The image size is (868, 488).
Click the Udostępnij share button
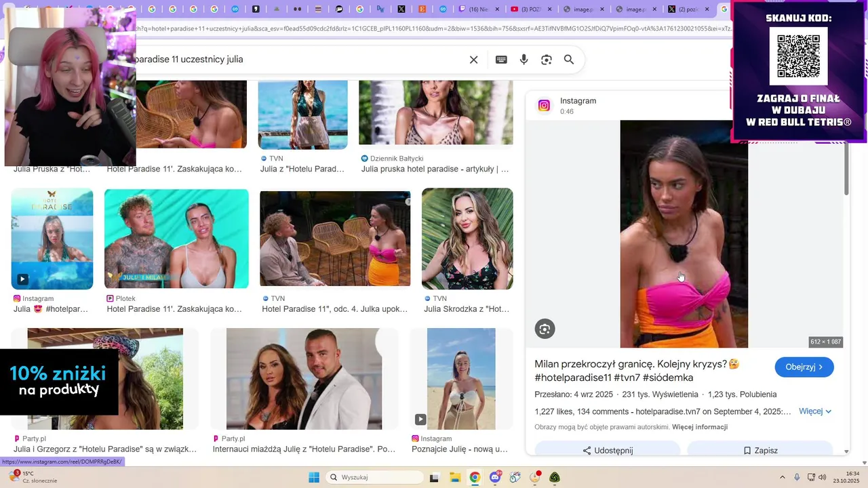[x=608, y=450]
